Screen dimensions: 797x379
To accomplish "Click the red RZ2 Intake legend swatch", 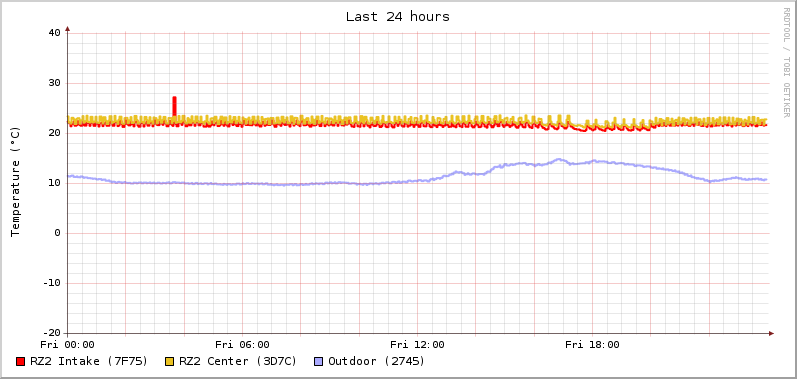I will 20,362.
